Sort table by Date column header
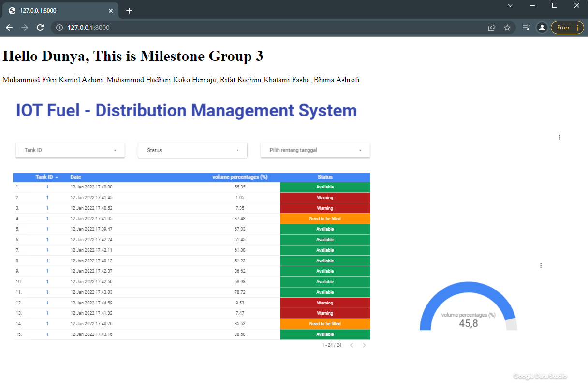The image size is (588, 391). [75, 177]
